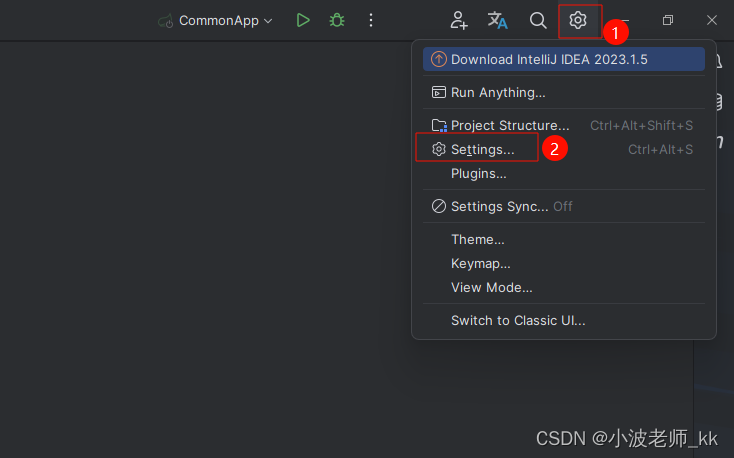734x458 pixels.
Task: Restore down the IDE window
Action: [668, 20]
